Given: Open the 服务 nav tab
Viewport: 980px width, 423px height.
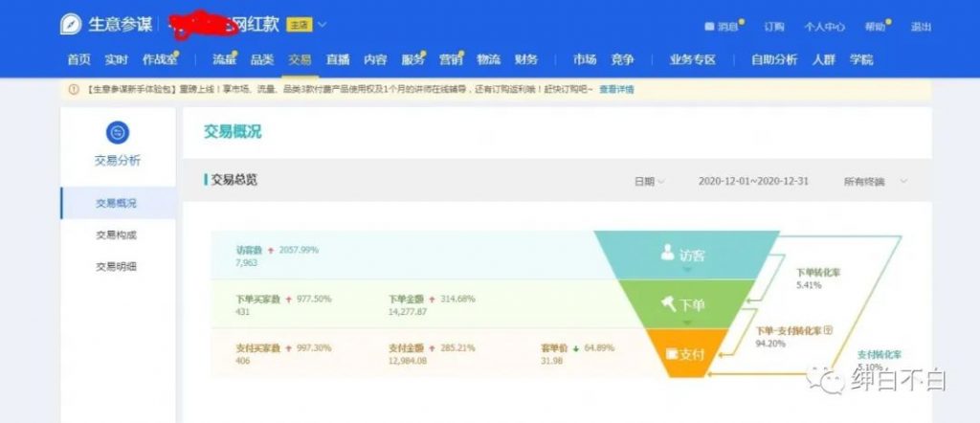Looking at the screenshot, I should (413, 60).
